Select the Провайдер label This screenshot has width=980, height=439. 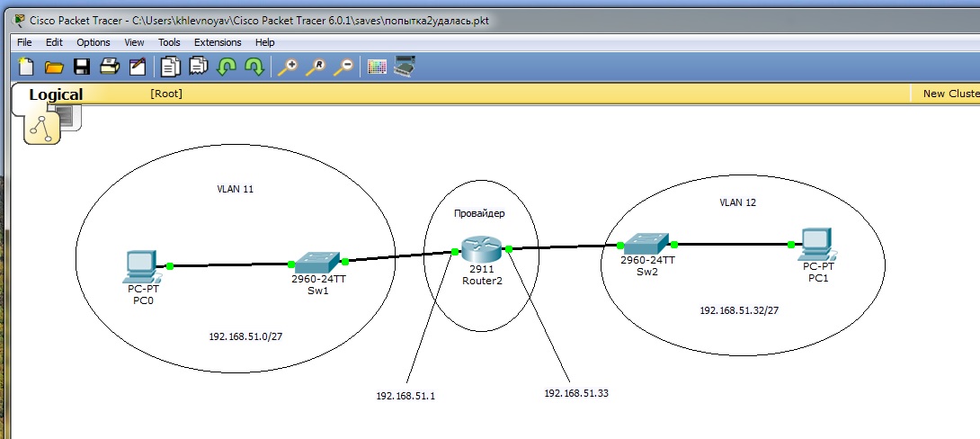pos(479,213)
